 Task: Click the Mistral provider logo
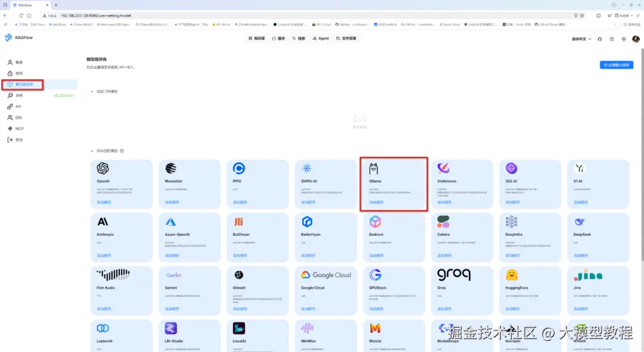click(375, 328)
